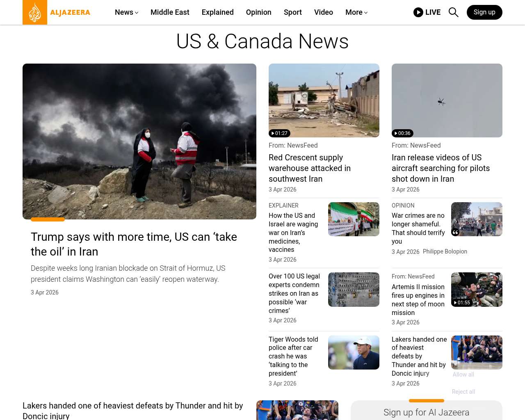The width and height of the screenshot is (525, 420).
Task: Click the Sign up button
Action: click(484, 12)
